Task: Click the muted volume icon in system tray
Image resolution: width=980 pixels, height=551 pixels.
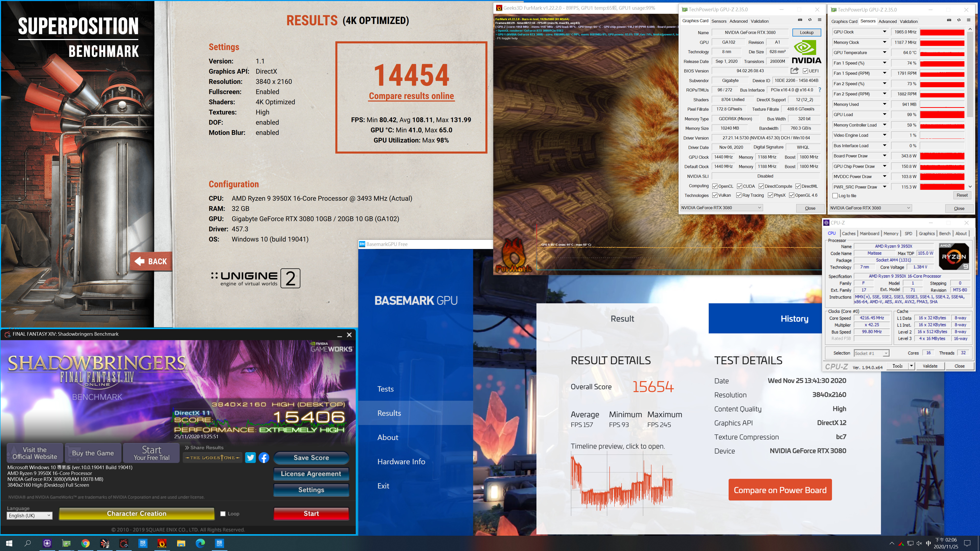Action: point(919,543)
